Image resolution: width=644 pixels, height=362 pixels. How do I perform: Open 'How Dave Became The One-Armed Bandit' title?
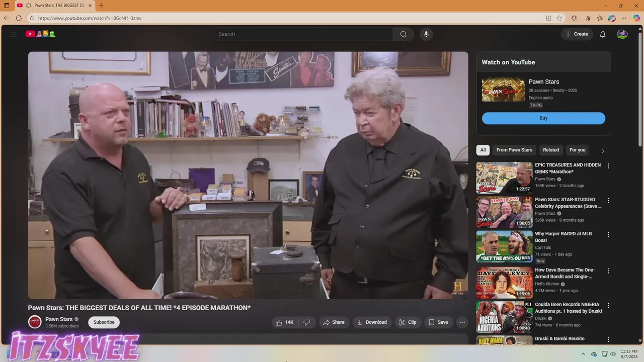[x=565, y=273]
